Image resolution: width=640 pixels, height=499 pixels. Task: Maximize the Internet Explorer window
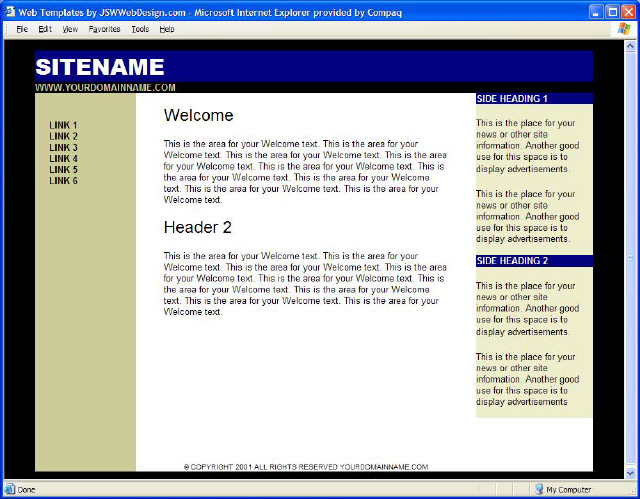point(612,12)
